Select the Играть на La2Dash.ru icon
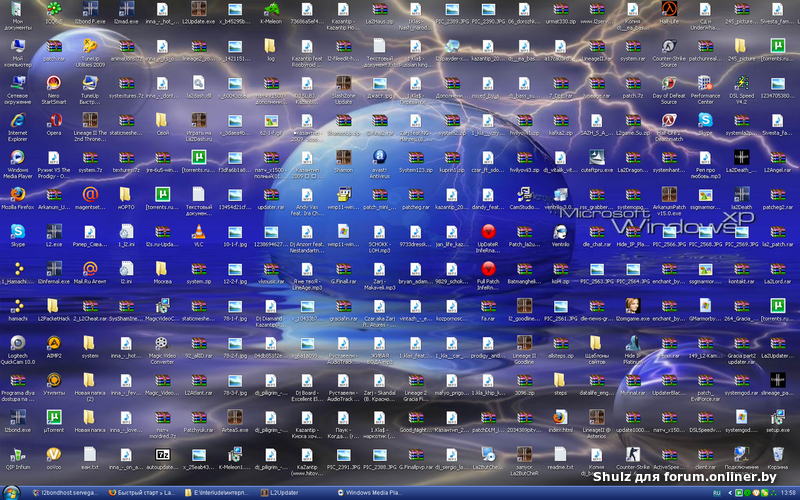Screen dimensions: 800x500 (x=198, y=120)
